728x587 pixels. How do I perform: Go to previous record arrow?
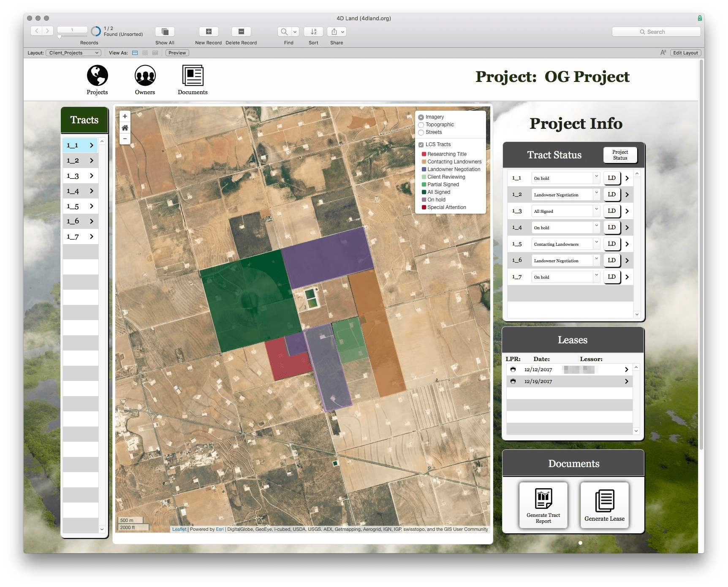[x=37, y=31]
